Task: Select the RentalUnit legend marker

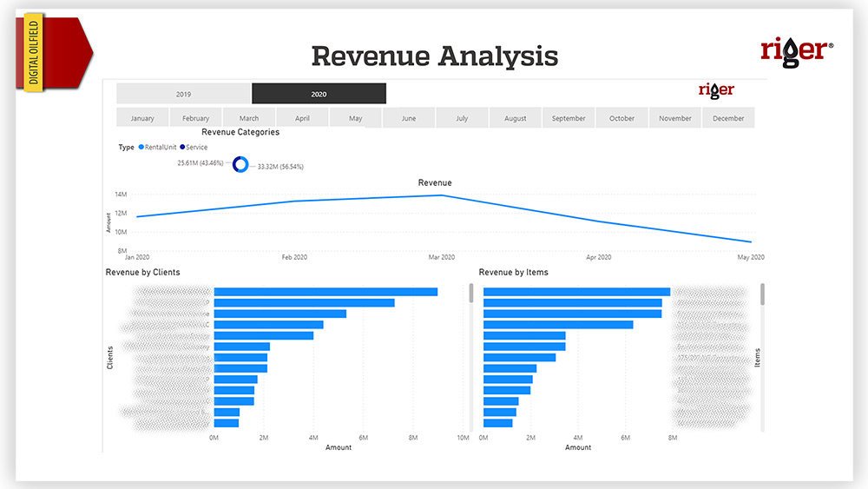Action: point(141,148)
